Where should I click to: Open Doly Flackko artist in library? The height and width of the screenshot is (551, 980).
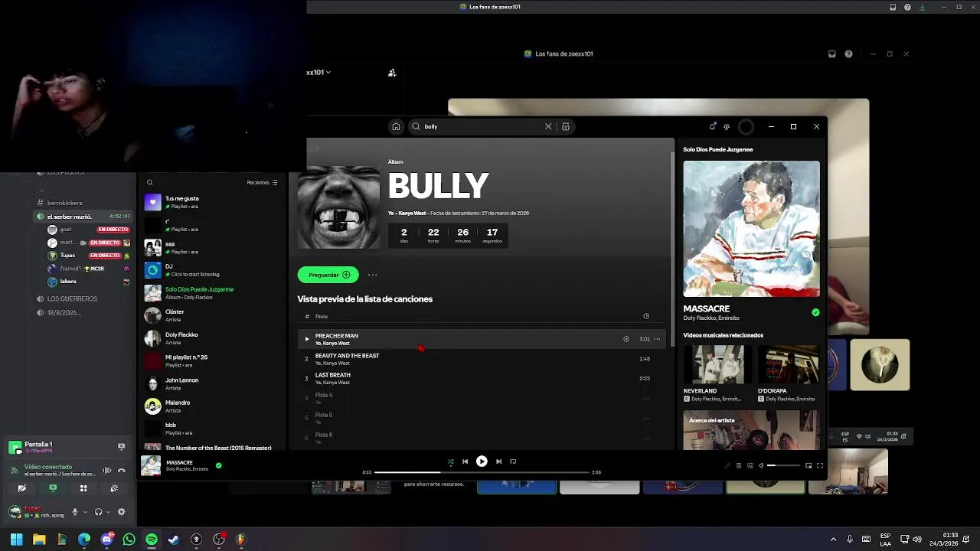pyautogui.click(x=211, y=338)
